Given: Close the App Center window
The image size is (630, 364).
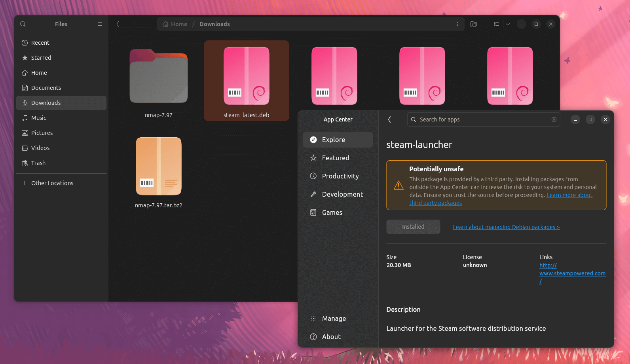Looking at the screenshot, I should click(x=605, y=119).
